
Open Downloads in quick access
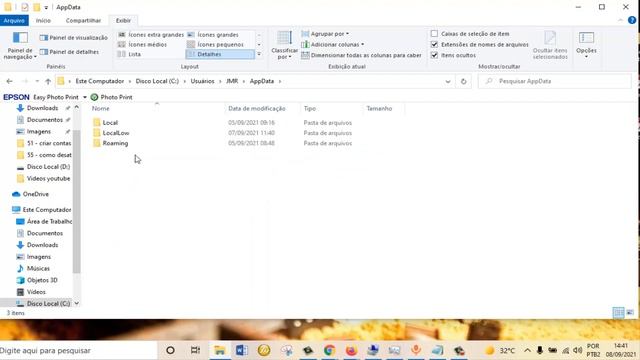tap(42, 108)
